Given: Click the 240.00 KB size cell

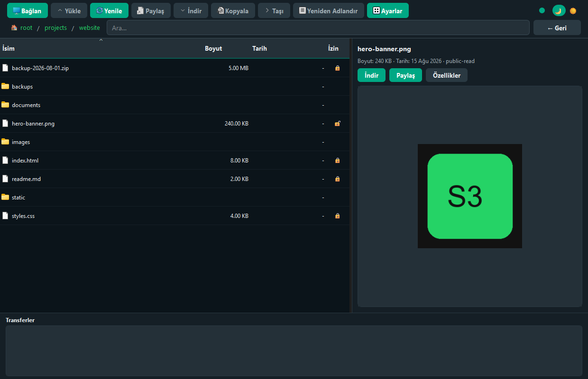Looking at the screenshot, I should tap(237, 124).
